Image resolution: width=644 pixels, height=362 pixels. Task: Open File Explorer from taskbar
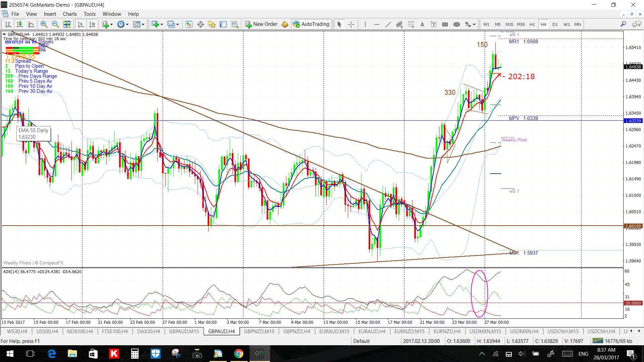coord(72,354)
